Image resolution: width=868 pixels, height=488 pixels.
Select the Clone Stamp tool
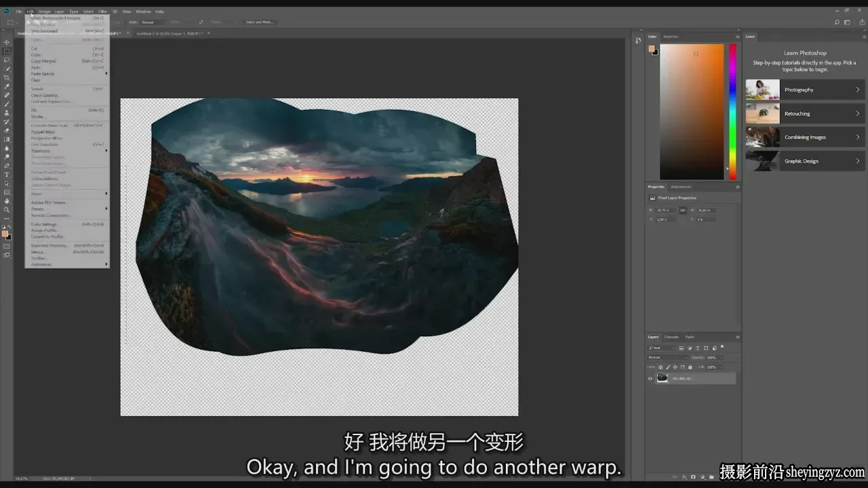(7, 113)
